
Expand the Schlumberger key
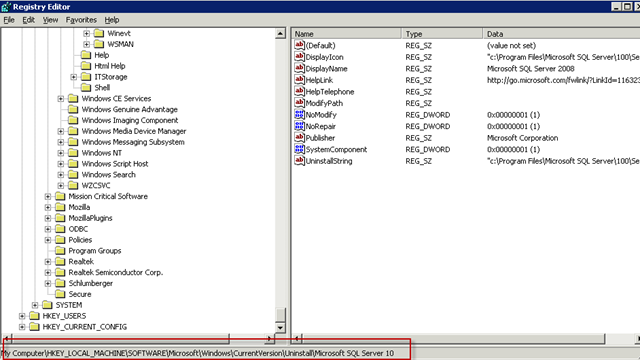(x=47, y=283)
